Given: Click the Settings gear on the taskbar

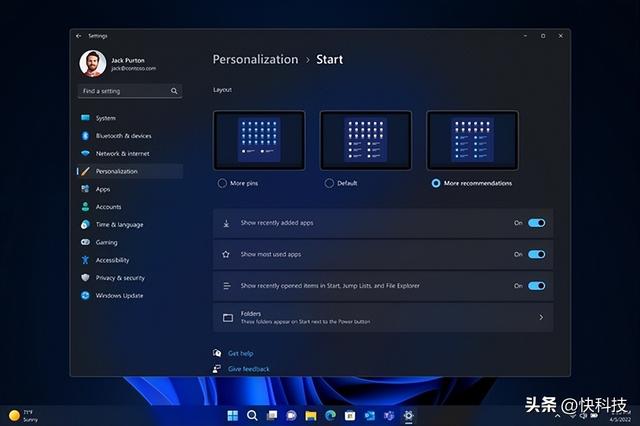Looking at the screenshot, I should [x=409, y=415].
